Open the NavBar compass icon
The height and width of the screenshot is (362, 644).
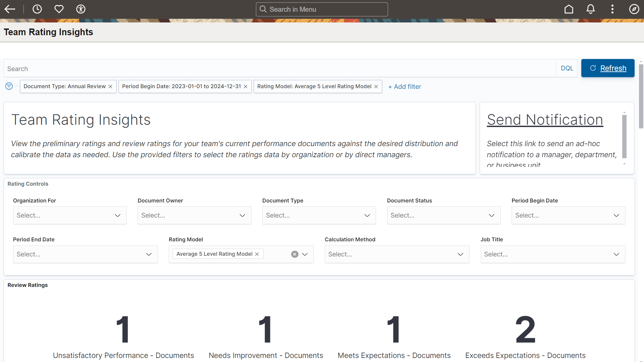point(634,9)
